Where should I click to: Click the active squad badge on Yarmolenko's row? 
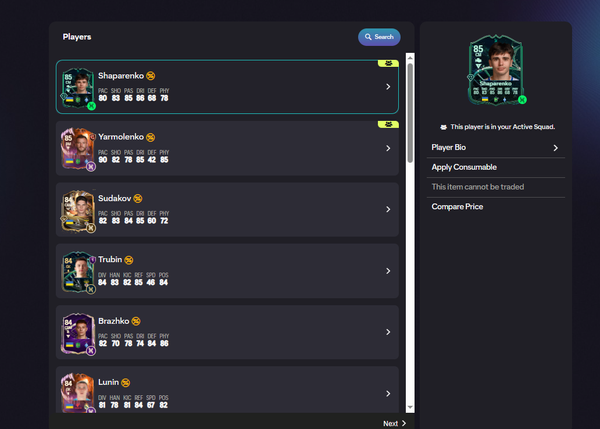386,125
